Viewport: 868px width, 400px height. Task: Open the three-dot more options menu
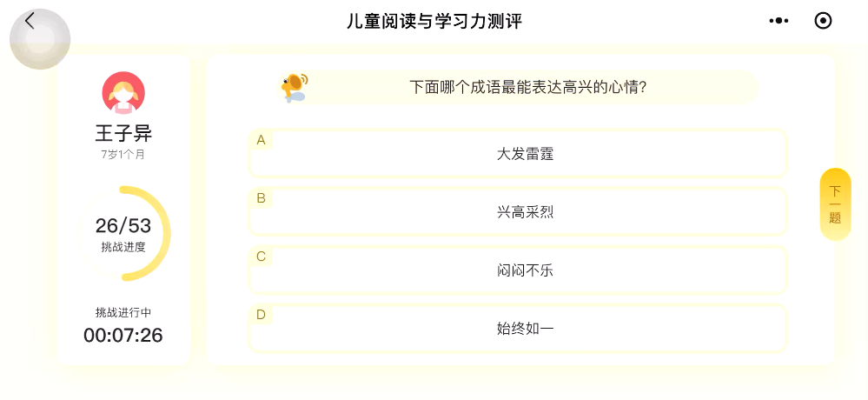coord(779,21)
